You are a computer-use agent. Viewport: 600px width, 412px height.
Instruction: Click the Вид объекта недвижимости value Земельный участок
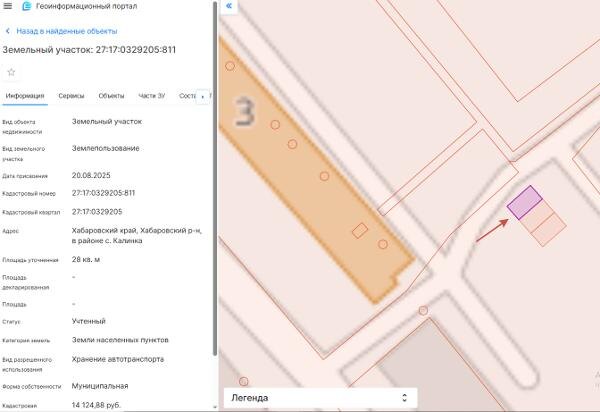(107, 122)
